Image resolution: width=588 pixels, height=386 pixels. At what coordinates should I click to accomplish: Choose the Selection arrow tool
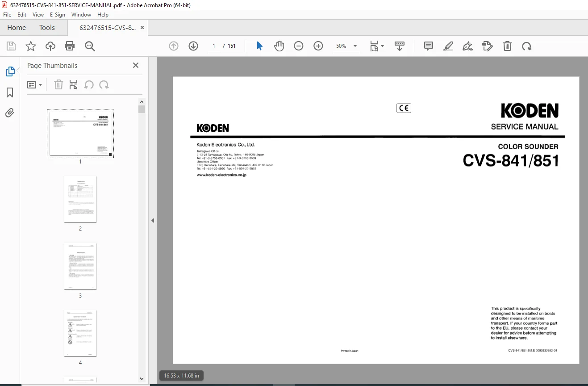260,46
